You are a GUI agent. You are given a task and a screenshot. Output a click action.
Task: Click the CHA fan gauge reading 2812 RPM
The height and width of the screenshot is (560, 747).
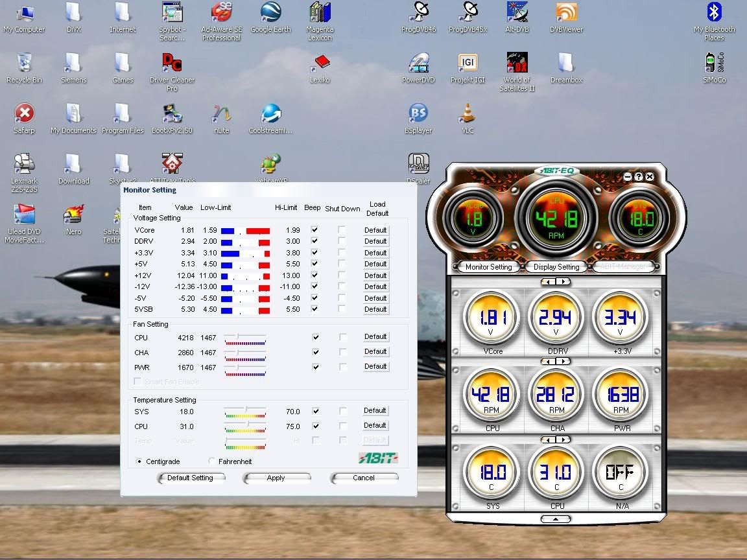(x=556, y=395)
